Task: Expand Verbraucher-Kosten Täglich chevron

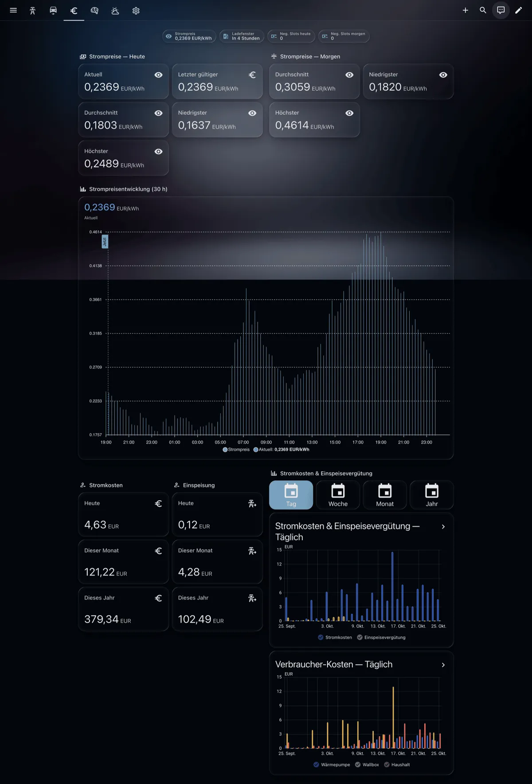Action: (x=443, y=665)
